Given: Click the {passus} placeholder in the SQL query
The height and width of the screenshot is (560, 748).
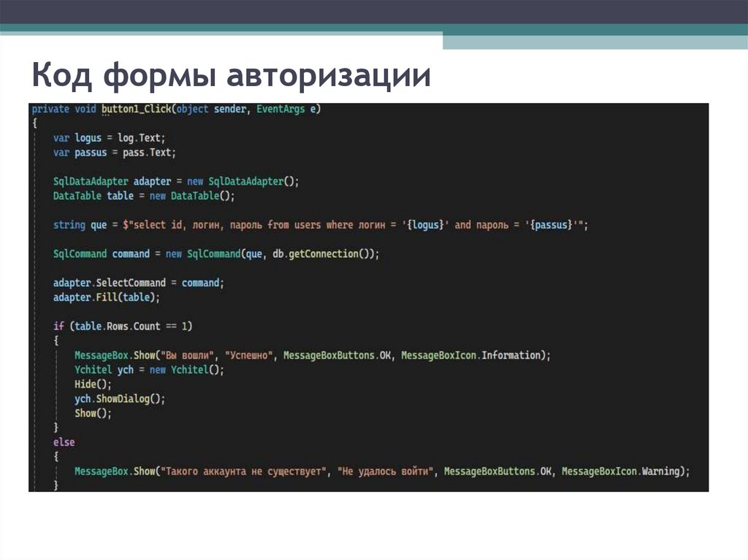Looking at the screenshot, I should 553,225.
